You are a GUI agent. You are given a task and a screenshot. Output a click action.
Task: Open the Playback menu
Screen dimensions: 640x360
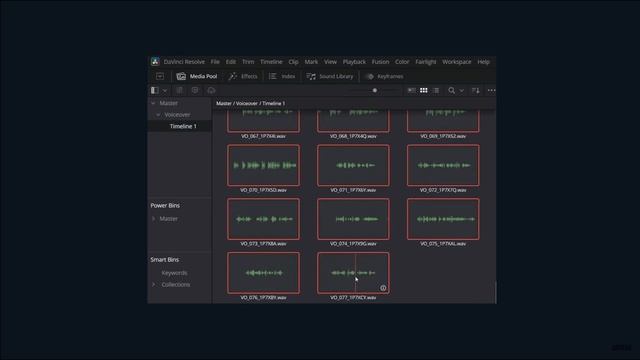point(354,62)
